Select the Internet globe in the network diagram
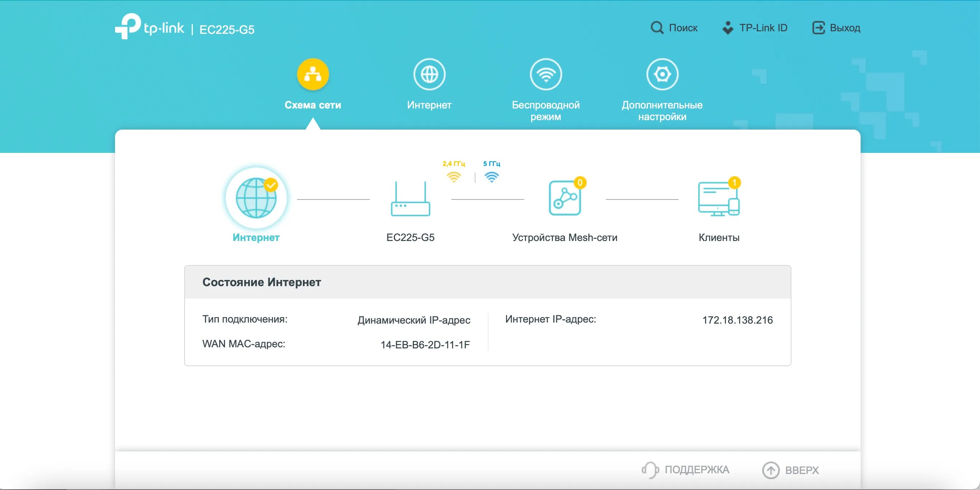The width and height of the screenshot is (980, 490). pos(256,198)
